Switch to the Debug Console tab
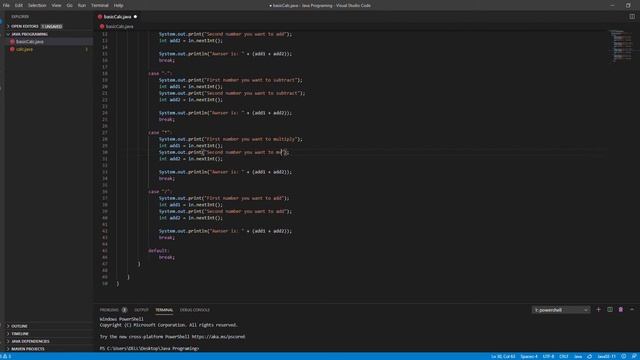Image resolution: width=640 pixels, height=360 pixels. tap(195, 310)
